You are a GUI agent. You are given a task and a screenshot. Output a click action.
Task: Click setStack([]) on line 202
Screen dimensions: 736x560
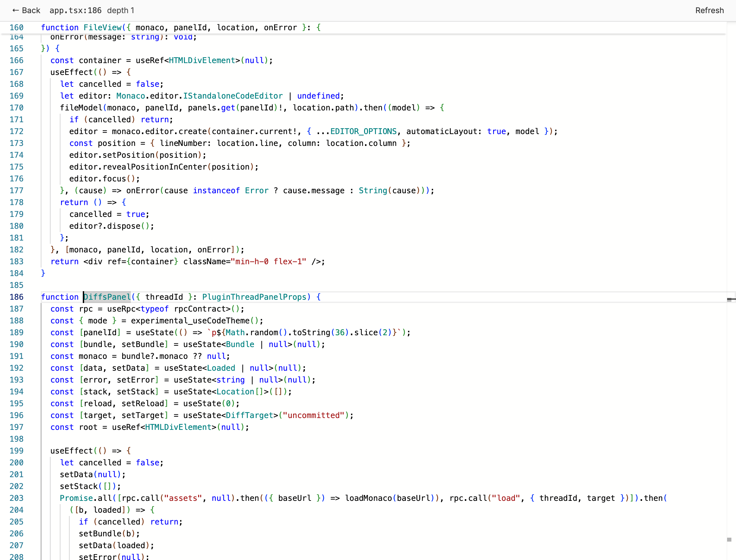pyautogui.click(x=88, y=486)
